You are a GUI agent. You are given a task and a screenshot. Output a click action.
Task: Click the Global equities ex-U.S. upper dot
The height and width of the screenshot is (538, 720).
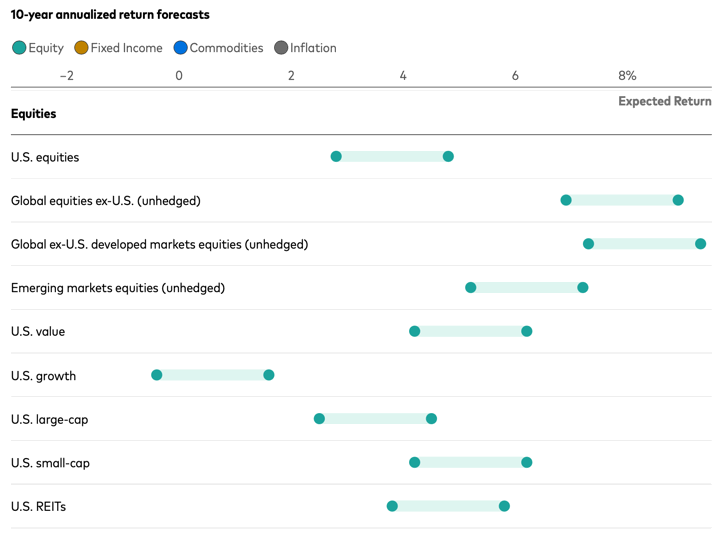pos(678,201)
